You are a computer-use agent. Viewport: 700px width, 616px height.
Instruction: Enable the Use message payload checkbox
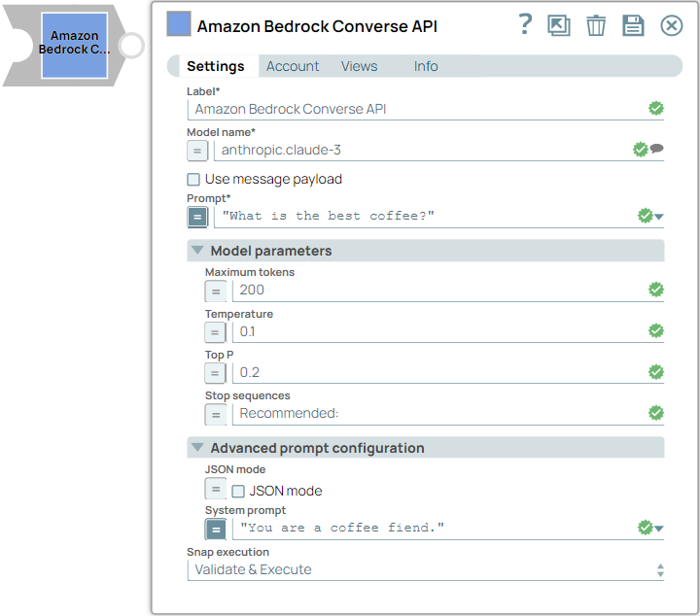[x=193, y=180]
